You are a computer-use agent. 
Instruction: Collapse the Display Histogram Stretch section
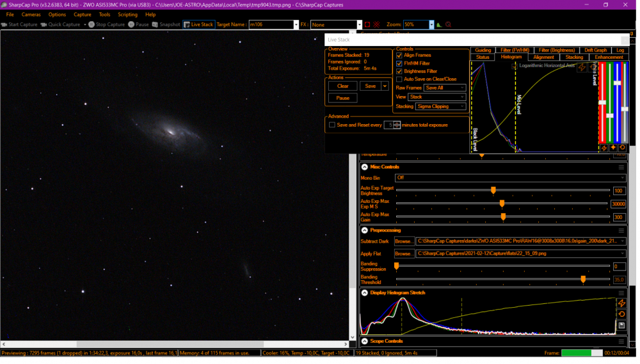tap(365, 293)
